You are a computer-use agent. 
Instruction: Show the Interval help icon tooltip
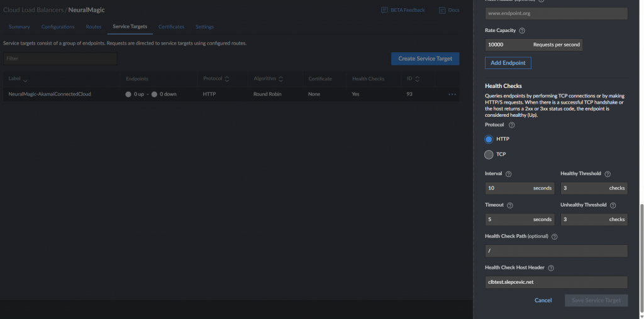coord(508,175)
